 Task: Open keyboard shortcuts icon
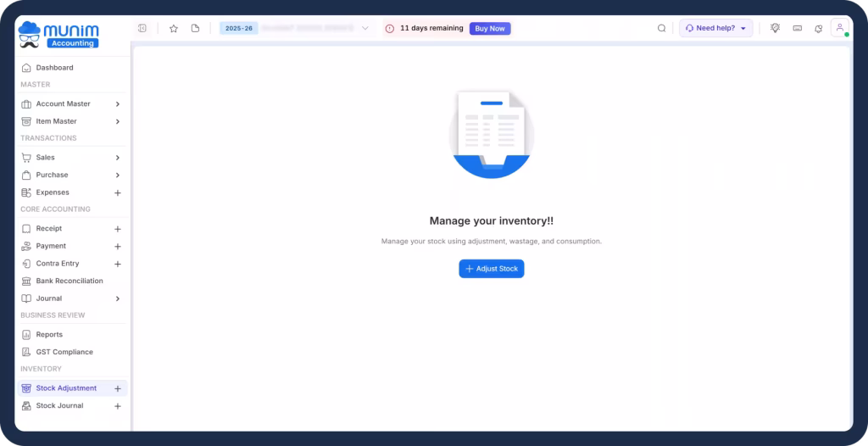[x=797, y=28]
